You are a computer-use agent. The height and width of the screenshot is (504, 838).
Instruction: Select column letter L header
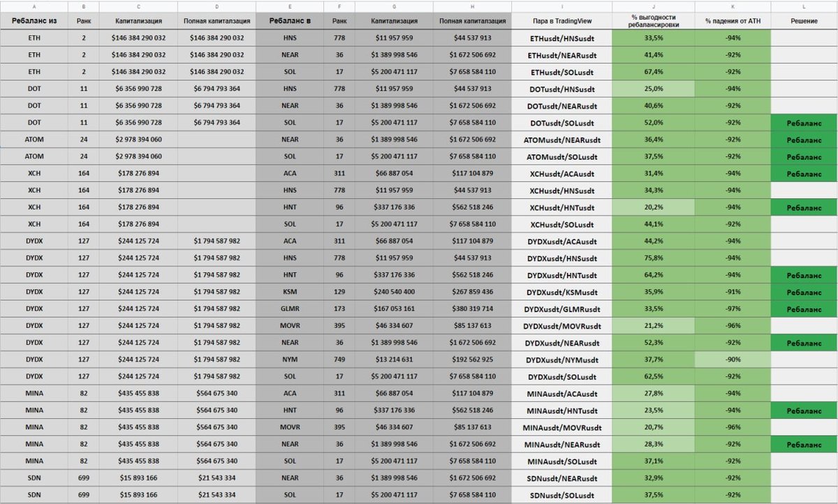point(804,6)
